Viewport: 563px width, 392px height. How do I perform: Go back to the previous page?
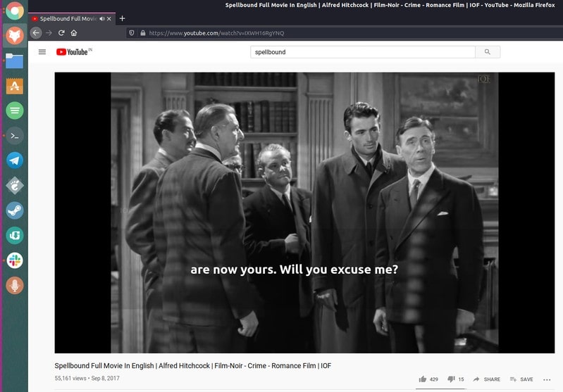click(x=36, y=33)
